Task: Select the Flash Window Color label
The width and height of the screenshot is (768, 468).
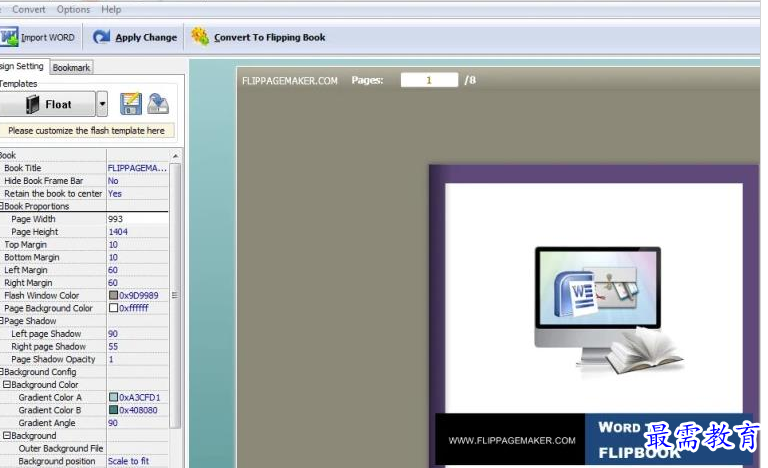Action: coord(42,296)
